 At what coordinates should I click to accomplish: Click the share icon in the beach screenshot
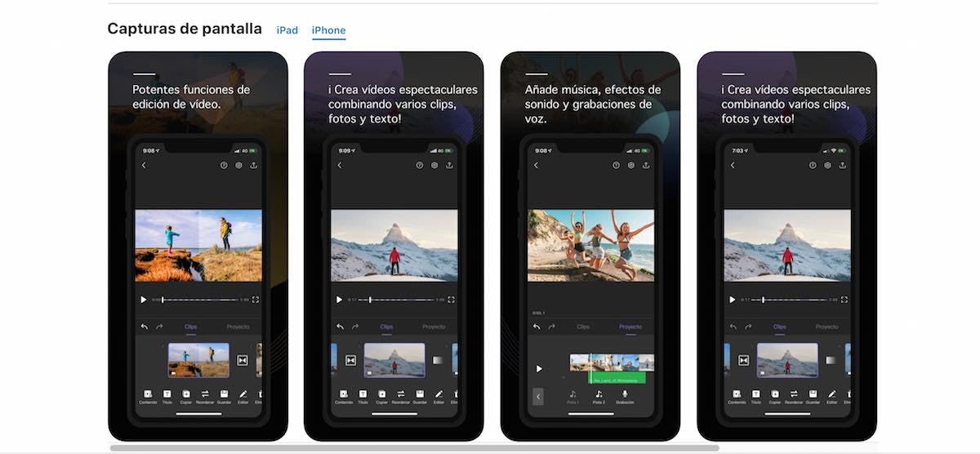[645, 165]
